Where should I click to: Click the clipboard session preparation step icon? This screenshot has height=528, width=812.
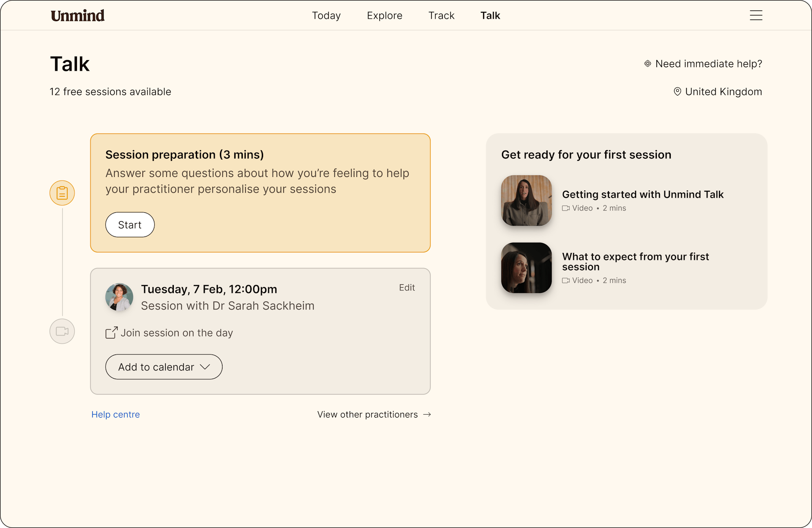coord(62,193)
